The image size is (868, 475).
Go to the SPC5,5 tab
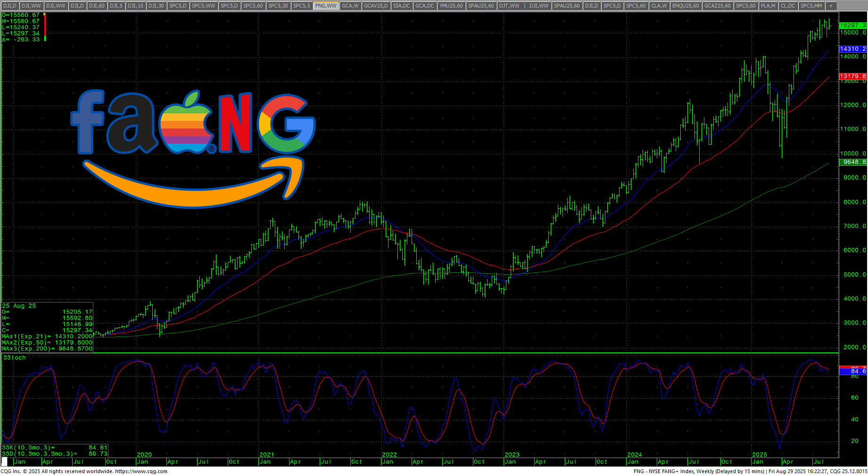tap(302, 6)
